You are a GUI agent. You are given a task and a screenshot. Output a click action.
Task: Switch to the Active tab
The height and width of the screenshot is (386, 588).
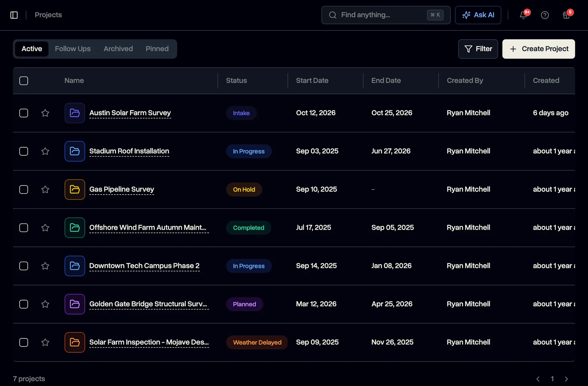[32, 49]
